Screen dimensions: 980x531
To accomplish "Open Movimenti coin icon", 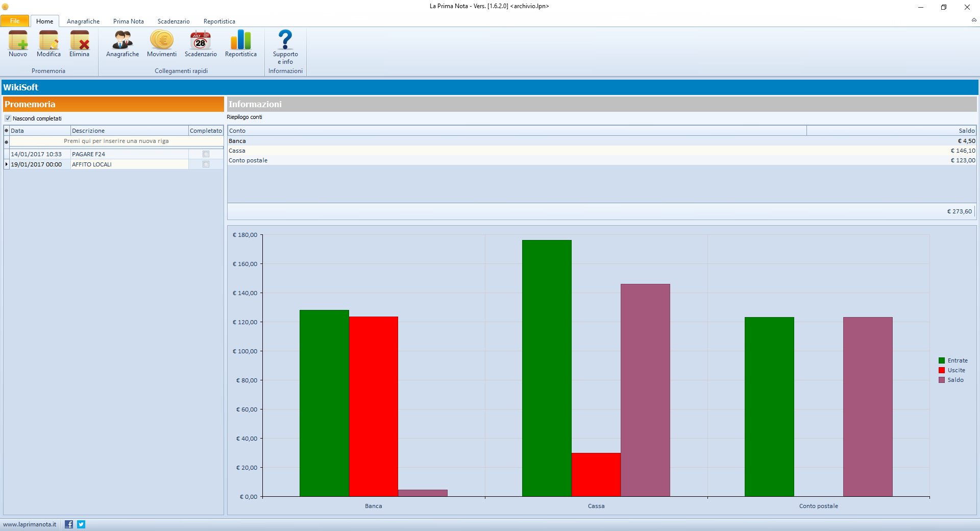I will click(162, 40).
